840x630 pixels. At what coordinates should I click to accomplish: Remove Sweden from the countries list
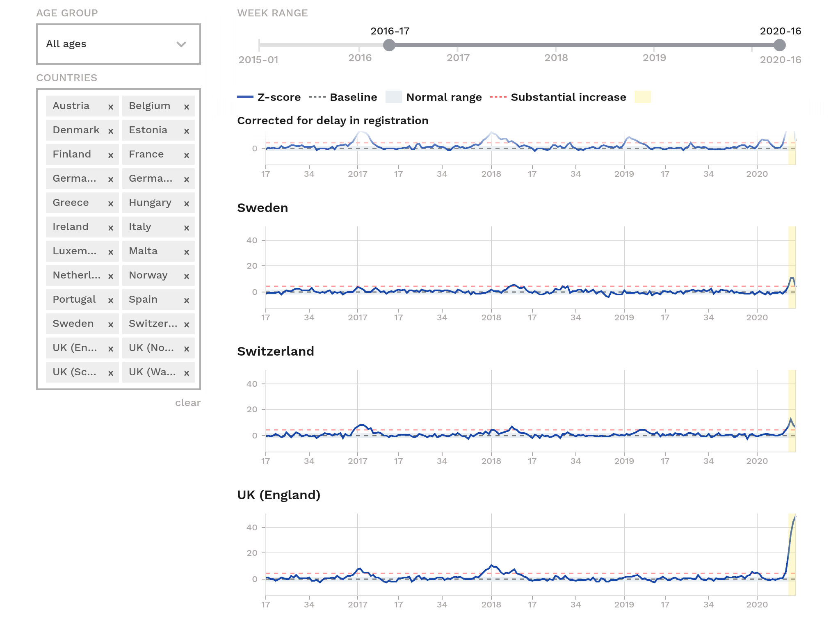pos(110,325)
